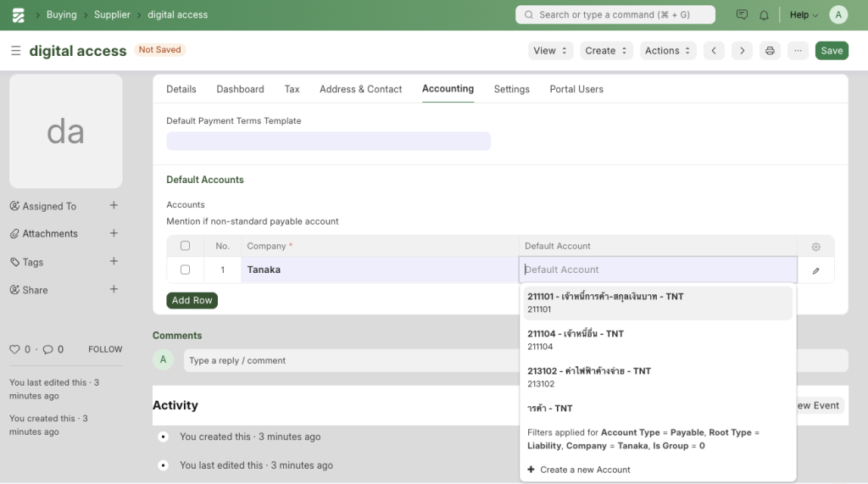Add an attachment with plus icon
The height and width of the screenshot is (484, 868).
click(x=114, y=233)
